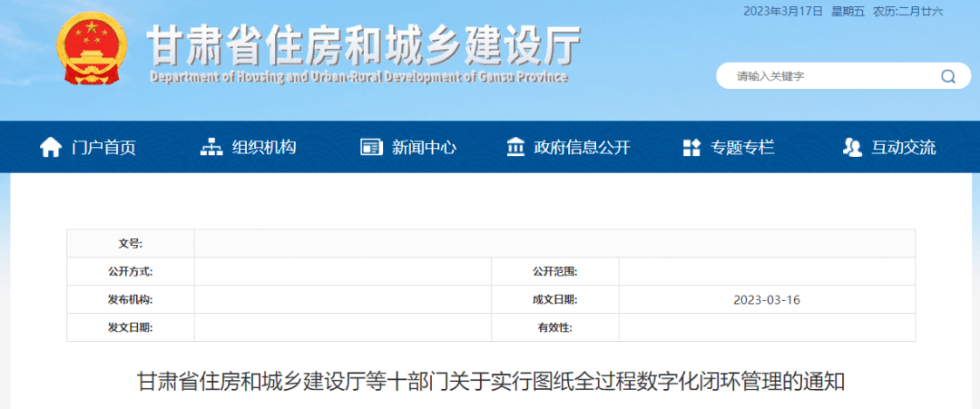Click the 甘肃省住房和城乡建设厅 site title

(x=364, y=45)
